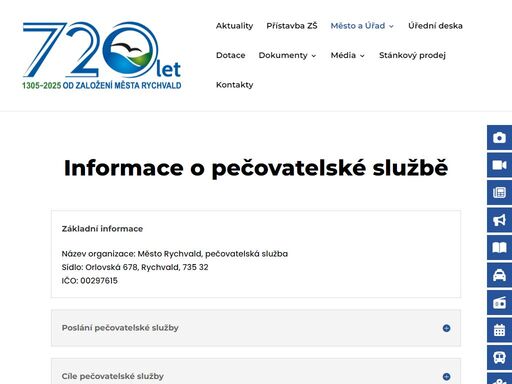Viewport: 512px width, 384px height.
Task: Open the Média dropdown menu
Action: pos(347,55)
